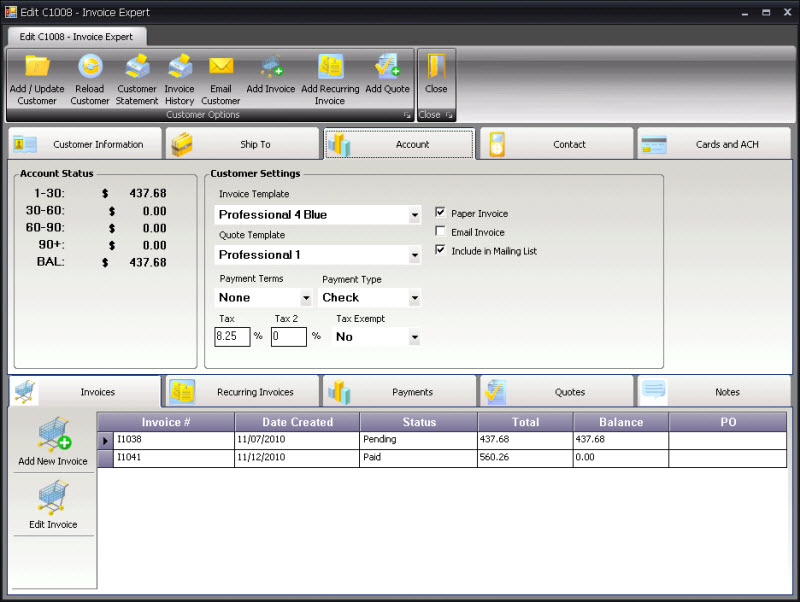The width and height of the screenshot is (800, 602).
Task: Click the Quotes tab checkmark icon
Action: (x=496, y=392)
